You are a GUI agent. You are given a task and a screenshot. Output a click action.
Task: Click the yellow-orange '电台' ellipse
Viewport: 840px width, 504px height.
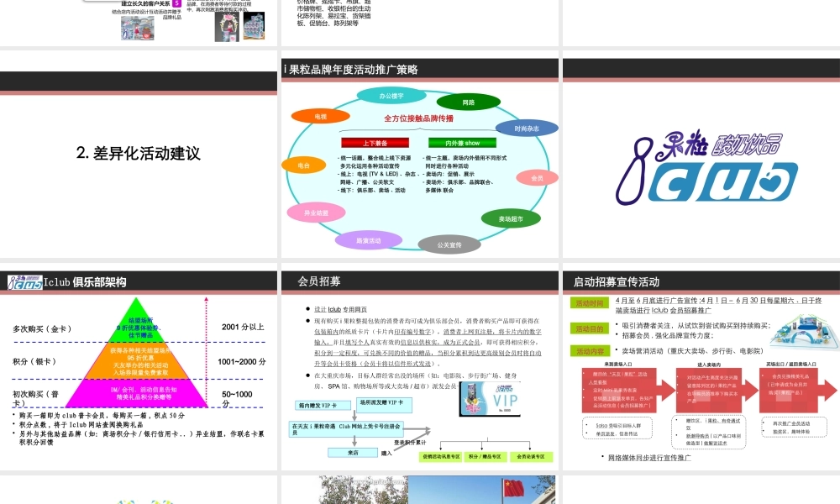[x=304, y=165]
